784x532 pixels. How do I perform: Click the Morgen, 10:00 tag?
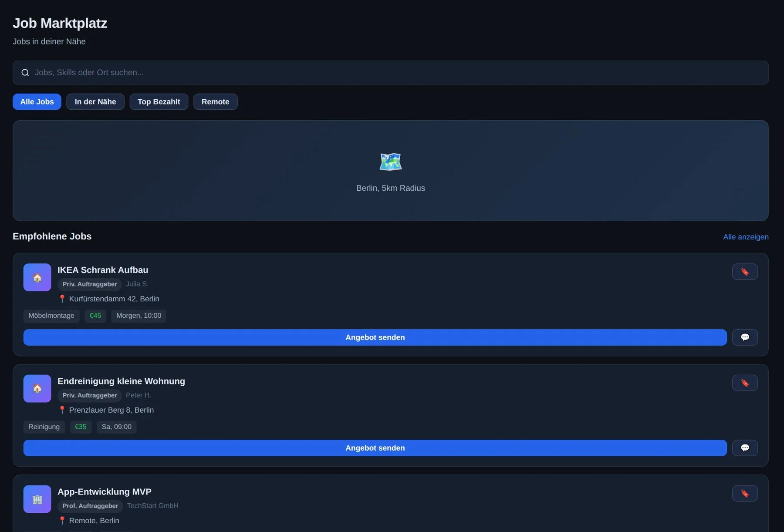click(139, 316)
